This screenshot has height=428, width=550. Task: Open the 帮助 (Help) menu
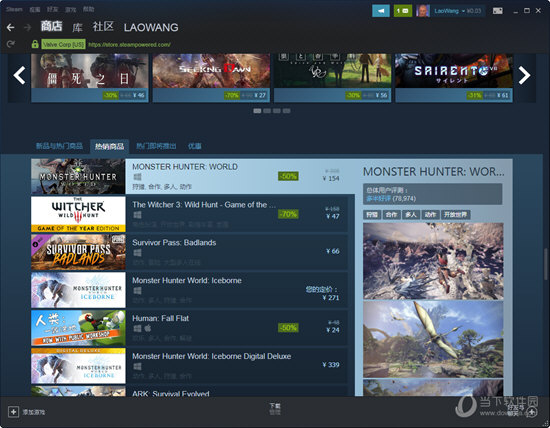[x=89, y=9]
